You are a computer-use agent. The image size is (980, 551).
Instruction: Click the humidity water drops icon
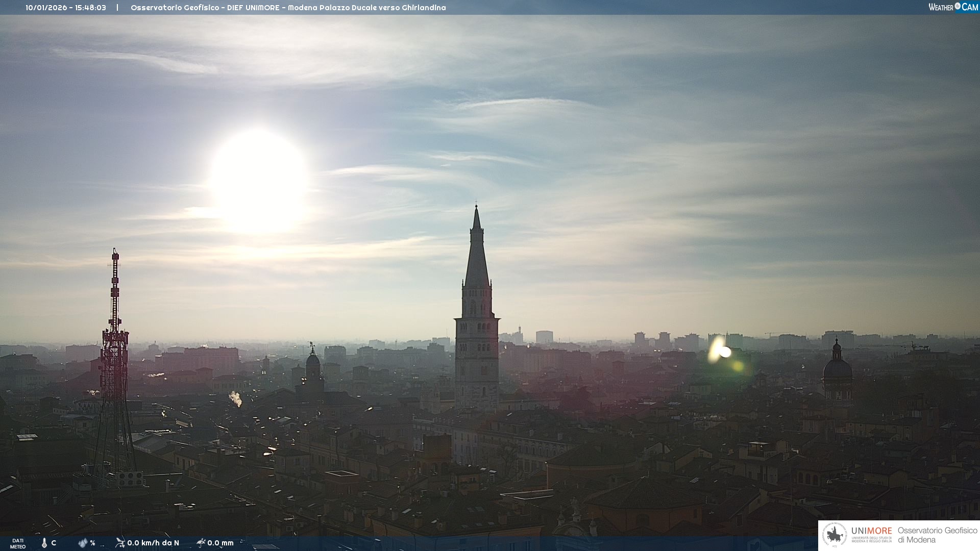point(83,543)
